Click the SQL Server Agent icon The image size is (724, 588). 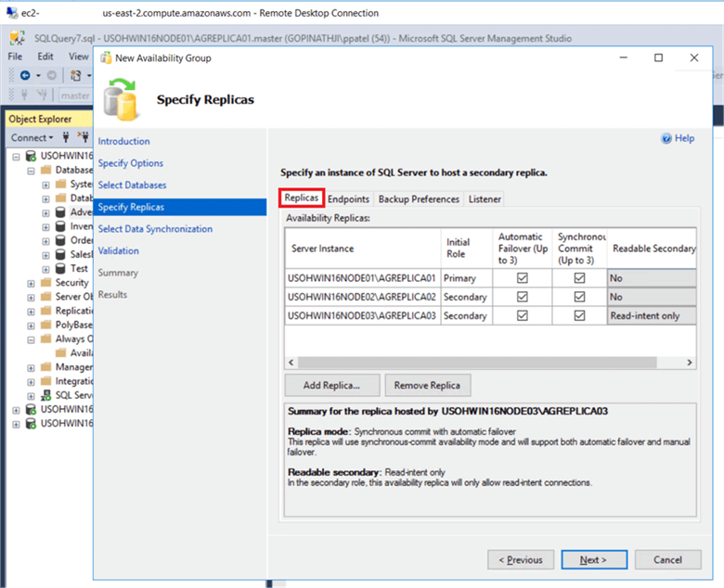click(45, 394)
